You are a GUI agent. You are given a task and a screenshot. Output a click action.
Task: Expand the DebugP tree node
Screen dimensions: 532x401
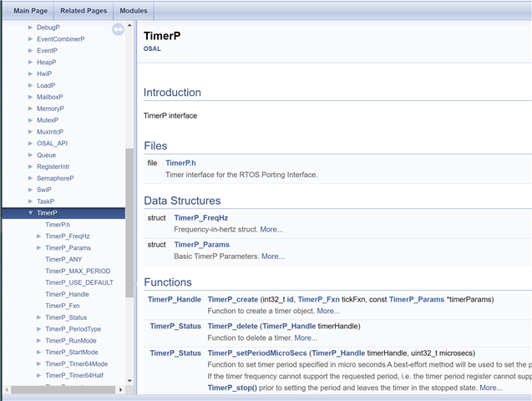[30, 27]
